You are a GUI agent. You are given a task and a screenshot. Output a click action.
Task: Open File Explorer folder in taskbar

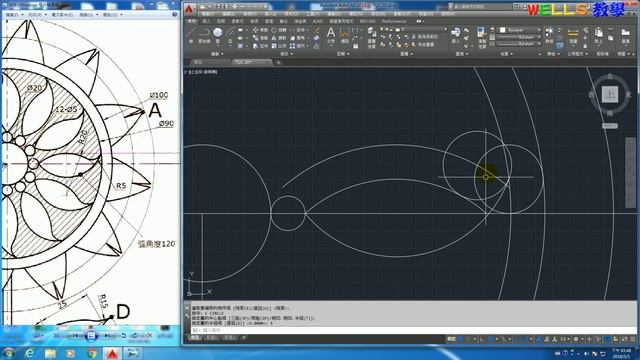(x=50, y=353)
